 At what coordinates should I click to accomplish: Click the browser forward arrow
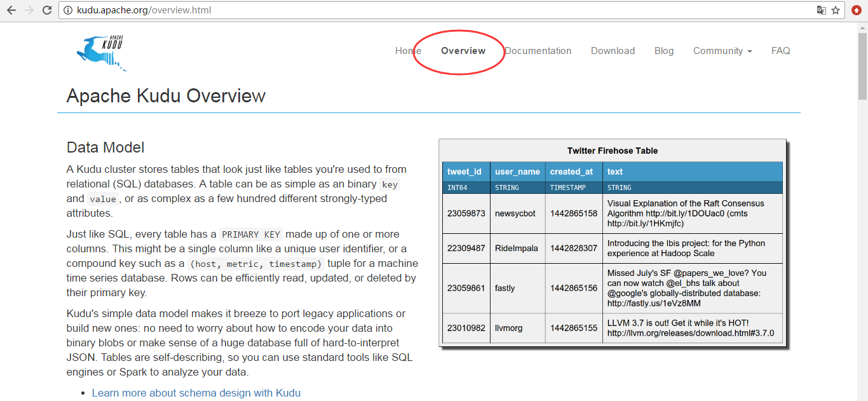pyautogui.click(x=29, y=10)
